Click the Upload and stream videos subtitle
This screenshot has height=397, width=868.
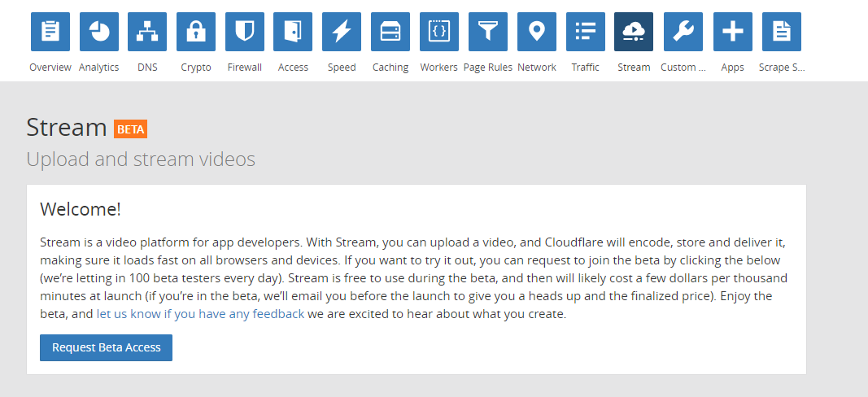pos(141,159)
